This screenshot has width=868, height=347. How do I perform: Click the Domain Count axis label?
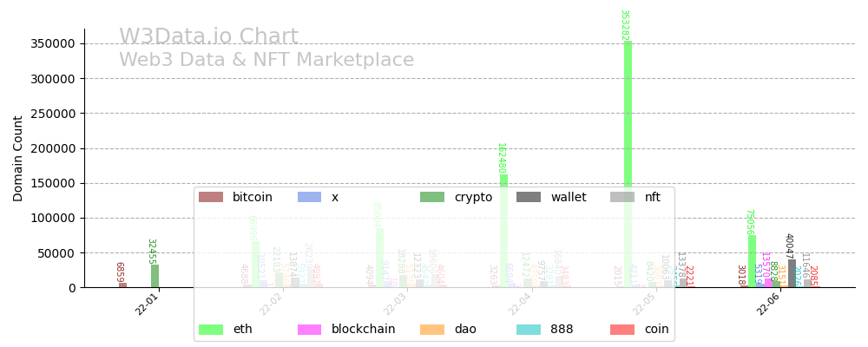19,157
